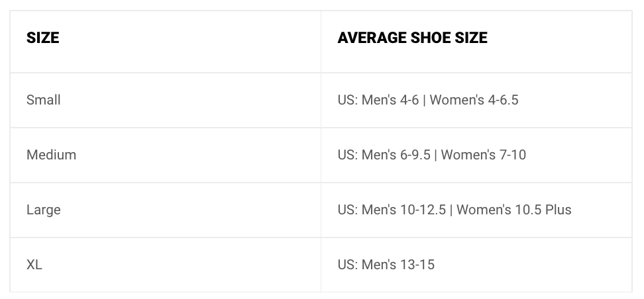Click the Women's 4-6.5 shoe size text

click(x=474, y=100)
